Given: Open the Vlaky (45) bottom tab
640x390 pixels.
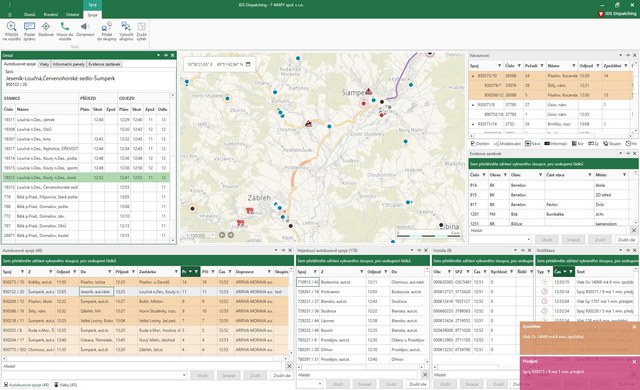Looking at the screenshot, I should pos(65,385).
